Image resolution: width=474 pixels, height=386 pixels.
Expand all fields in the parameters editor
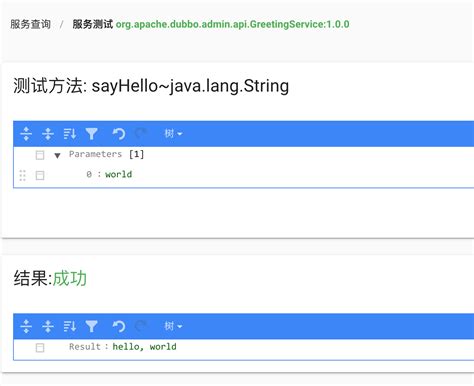point(26,134)
